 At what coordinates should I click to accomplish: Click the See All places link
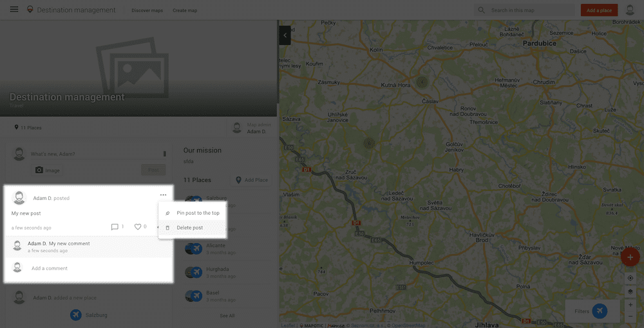coord(227,316)
